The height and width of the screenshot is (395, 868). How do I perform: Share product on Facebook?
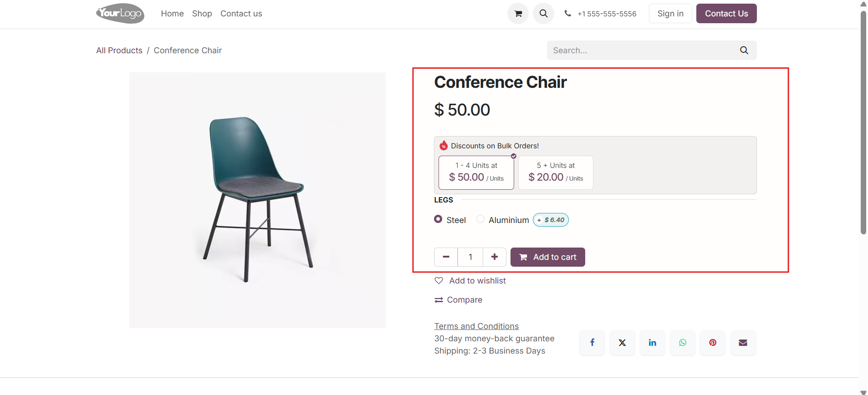pos(592,343)
